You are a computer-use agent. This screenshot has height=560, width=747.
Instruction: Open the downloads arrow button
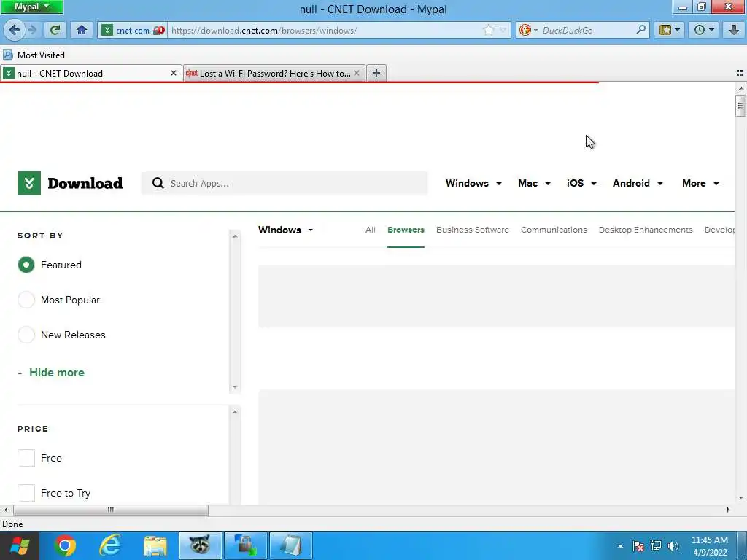point(734,30)
